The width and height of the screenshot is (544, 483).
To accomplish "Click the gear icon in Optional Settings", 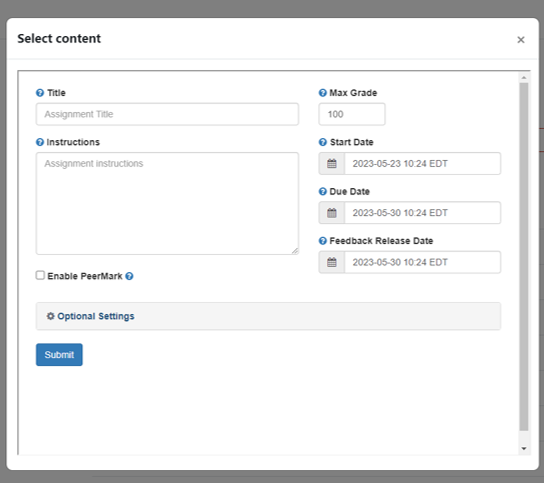I will [51, 316].
